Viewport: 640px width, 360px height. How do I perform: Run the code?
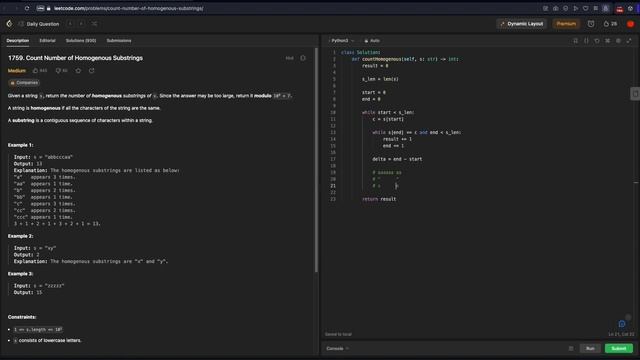coord(590,349)
